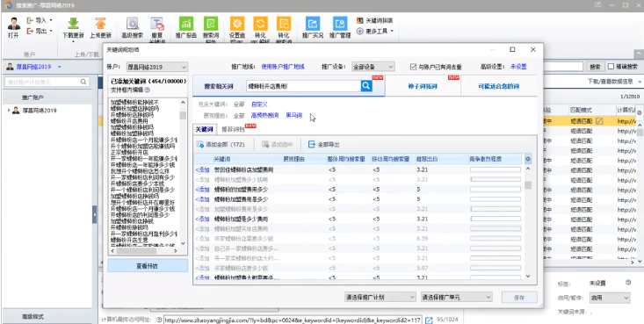Click the open-link icon beside the URL field
Viewport: 644px width, 324px height.
click(x=429, y=320)
